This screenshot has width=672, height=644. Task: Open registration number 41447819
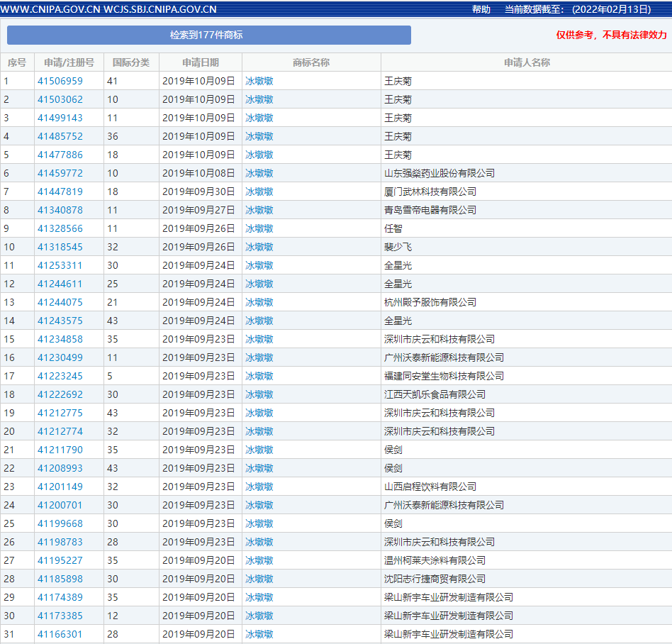60,191
